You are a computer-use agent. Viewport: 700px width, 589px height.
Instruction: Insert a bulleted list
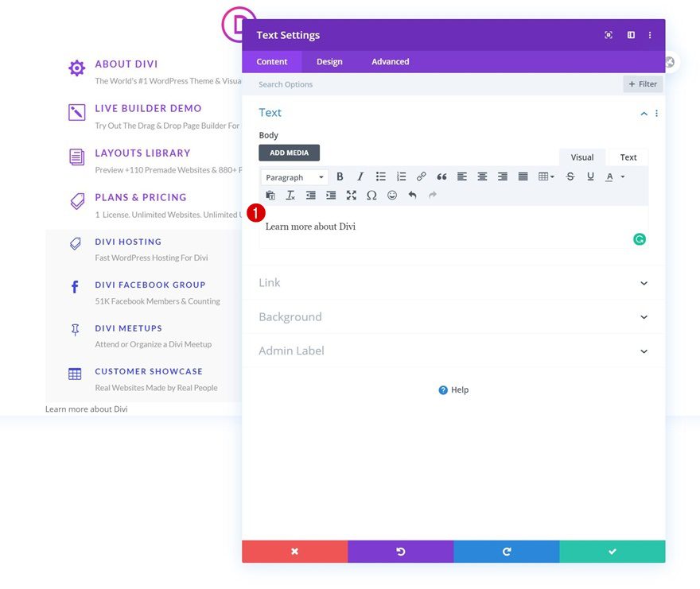[x=381, y=176]
